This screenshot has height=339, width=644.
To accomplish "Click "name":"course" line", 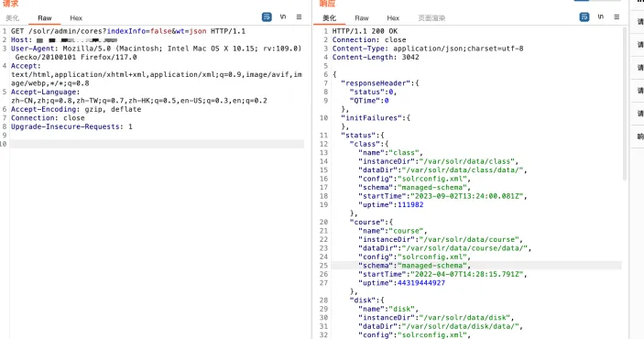I will point(393,231).
